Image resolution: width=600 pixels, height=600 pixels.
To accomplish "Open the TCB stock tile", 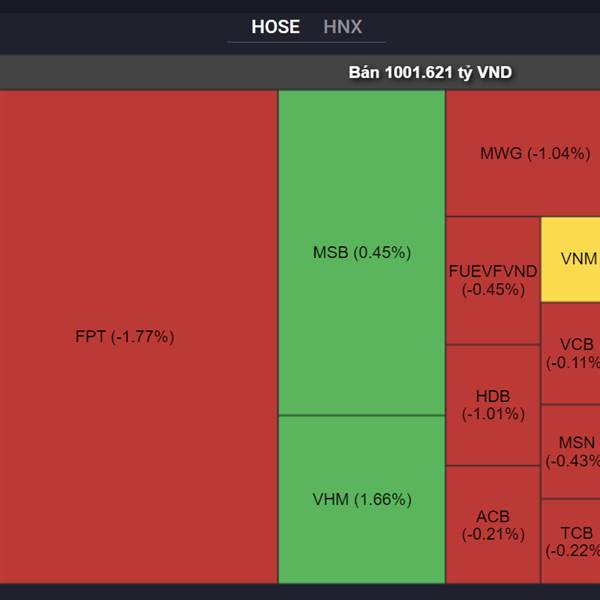I will (x=570, y=541).
